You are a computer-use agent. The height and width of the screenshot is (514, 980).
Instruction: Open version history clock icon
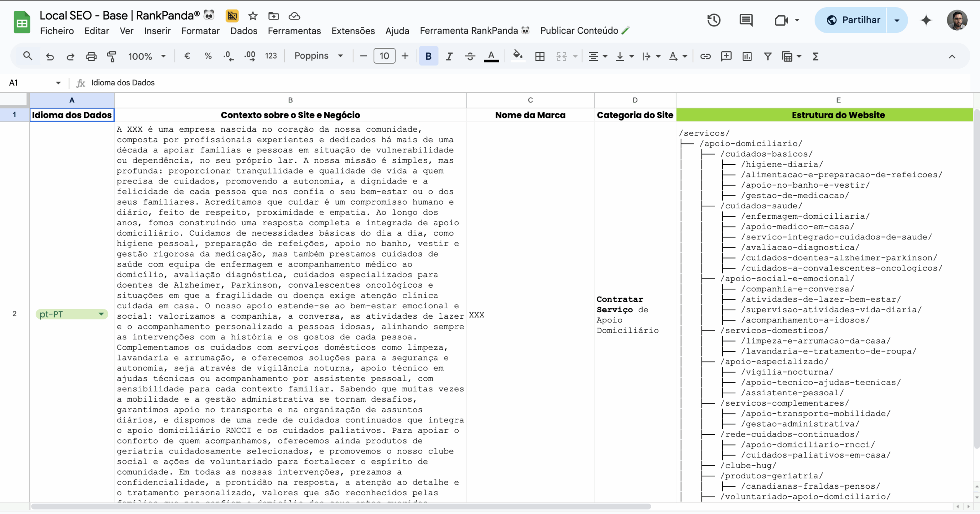click(x=714, y=20)
